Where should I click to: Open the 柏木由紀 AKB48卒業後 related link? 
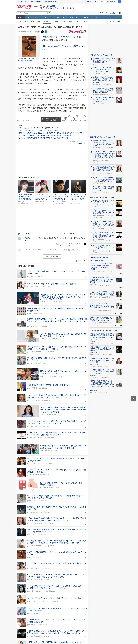[x=43, y=138]
